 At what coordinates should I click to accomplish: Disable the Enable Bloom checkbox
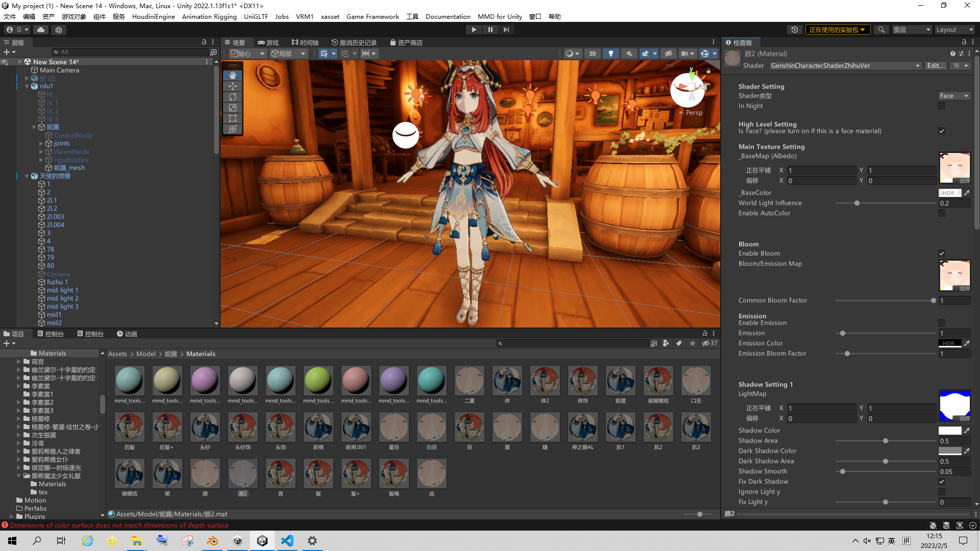pos(942,254)
